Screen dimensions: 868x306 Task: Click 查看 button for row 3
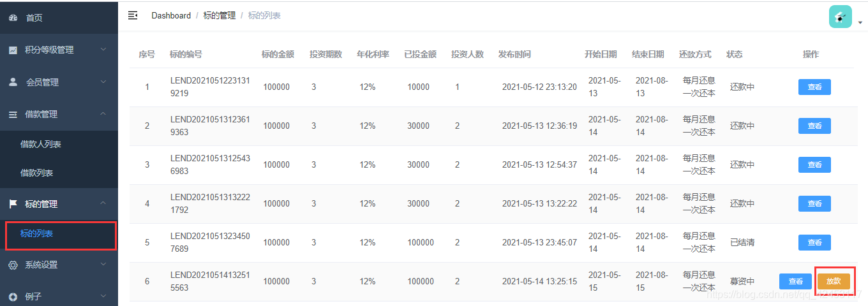click(x=814, y=165)
